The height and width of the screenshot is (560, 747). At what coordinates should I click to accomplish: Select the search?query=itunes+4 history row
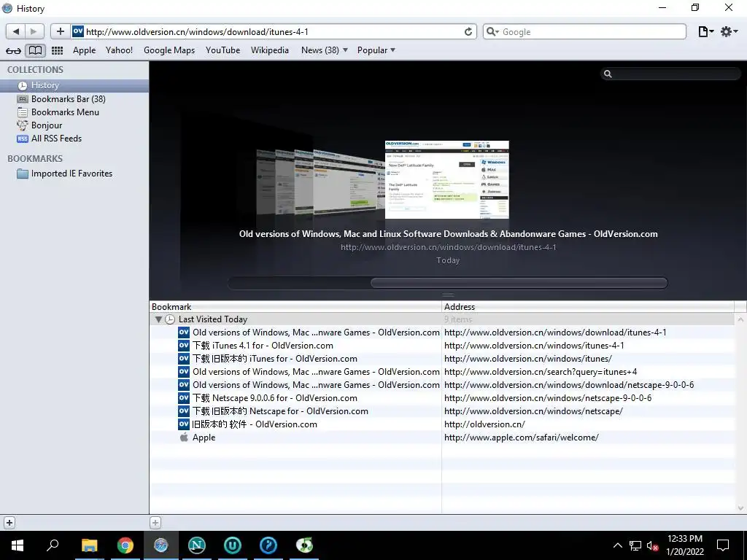tap(442, 372)
